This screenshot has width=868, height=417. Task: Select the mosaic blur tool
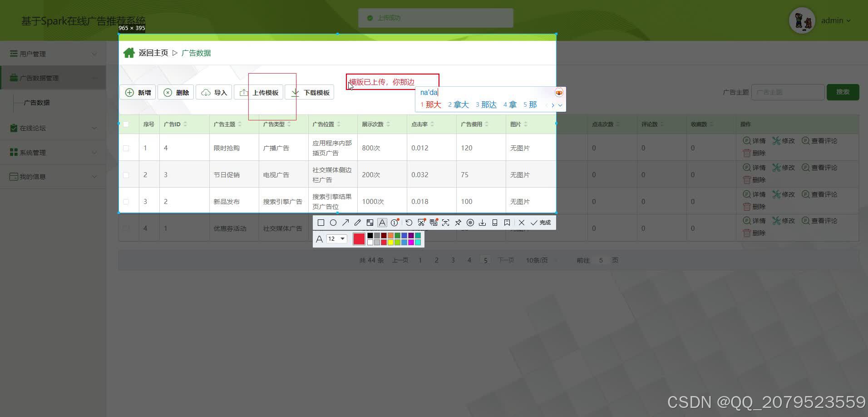(370, 223)
